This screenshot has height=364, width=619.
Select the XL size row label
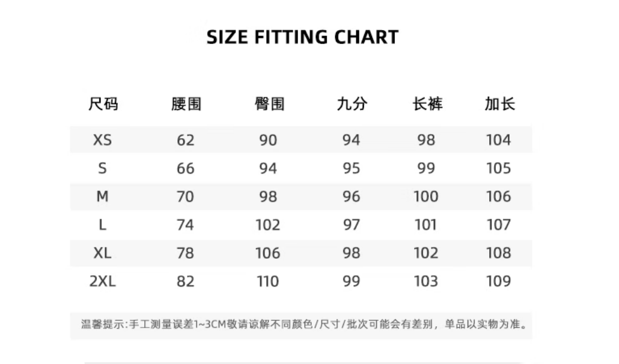click(x=103, y=253)
